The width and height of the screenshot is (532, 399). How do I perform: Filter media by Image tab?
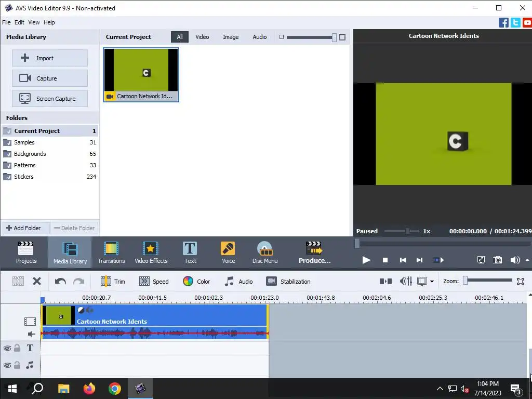[231, 37]
